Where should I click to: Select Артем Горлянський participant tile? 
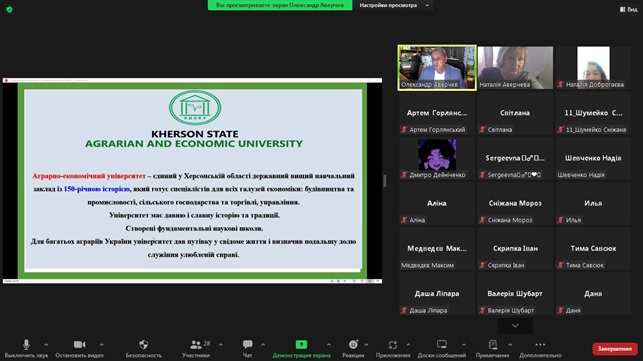(437, 113)
